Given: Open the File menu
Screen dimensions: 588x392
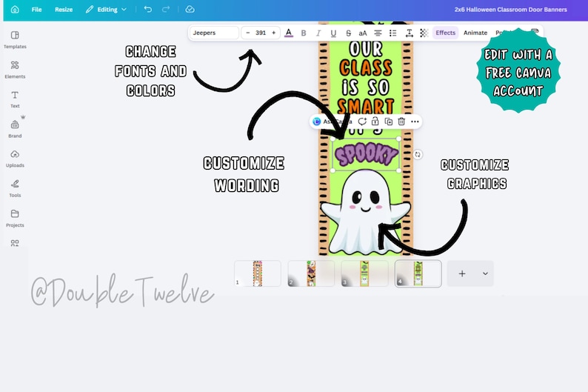Looking at the screenshot, I should click(x=36, y=10).
